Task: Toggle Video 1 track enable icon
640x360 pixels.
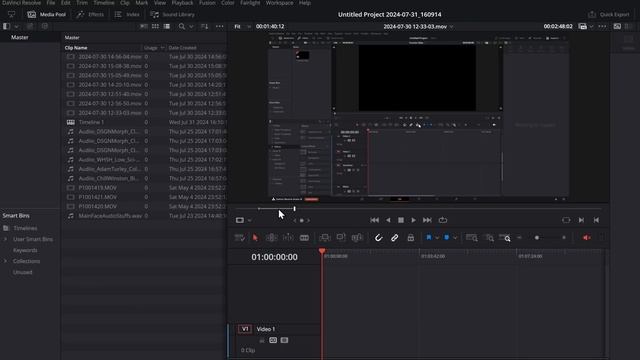Action: coord(284,340)
